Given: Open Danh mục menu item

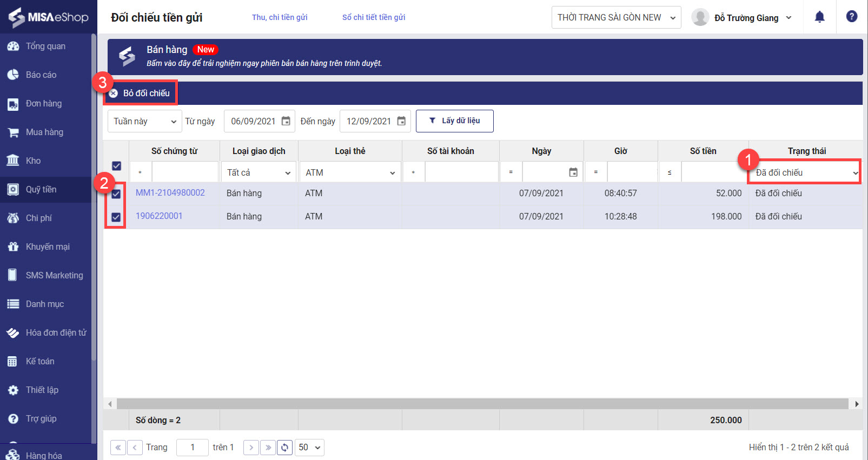Looking at the screenshot, I should coord(46,304).
